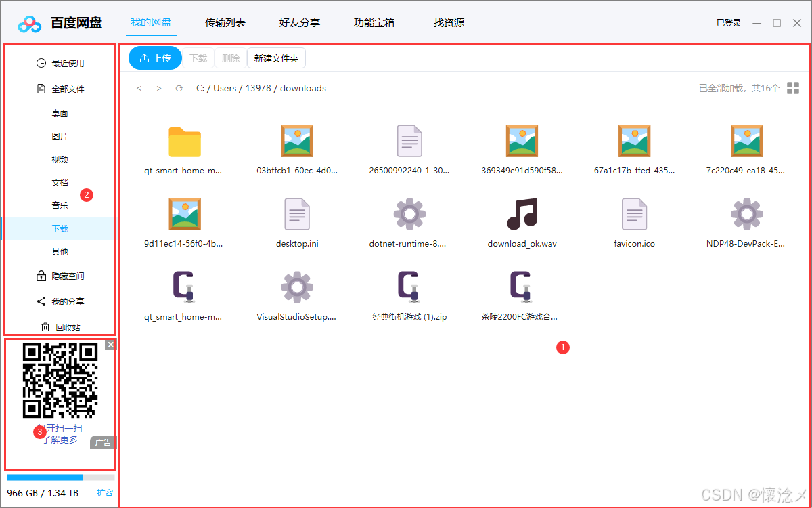Select image file 9d11ec14-56f0-4b...

[x=185, y=215]
